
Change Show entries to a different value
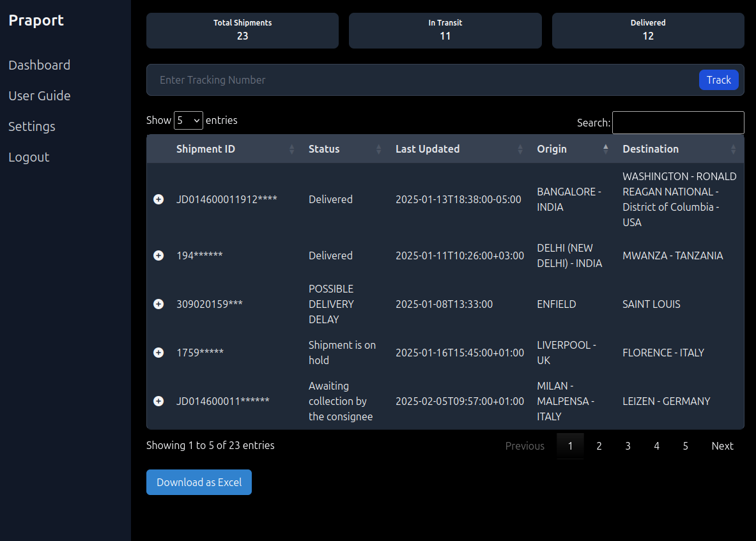coord(189,120)
